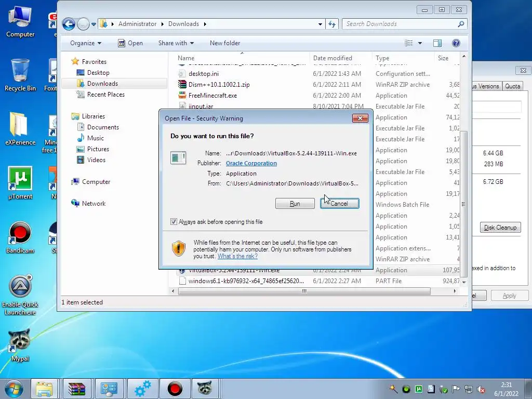Click Open in the Explorer toolbar

point(130,43)
